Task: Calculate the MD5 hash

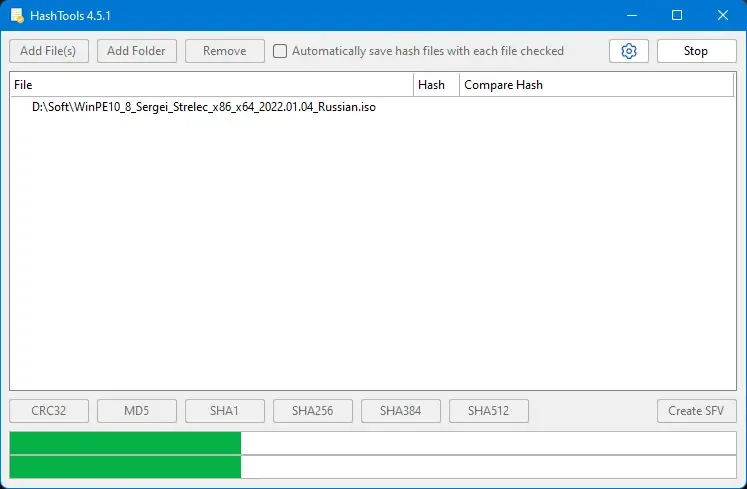Action: click(137, 411)
